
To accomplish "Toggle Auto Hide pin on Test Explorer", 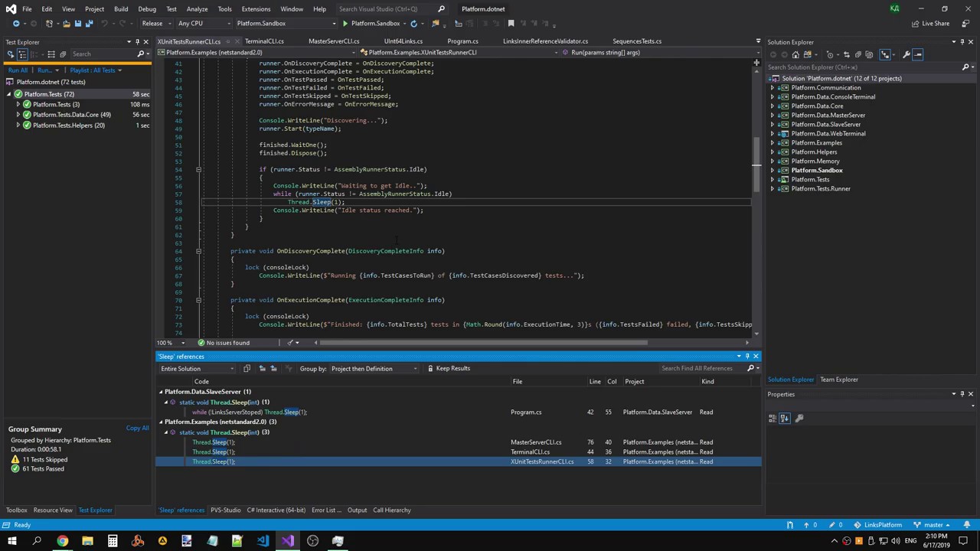I will click(137, 42).
